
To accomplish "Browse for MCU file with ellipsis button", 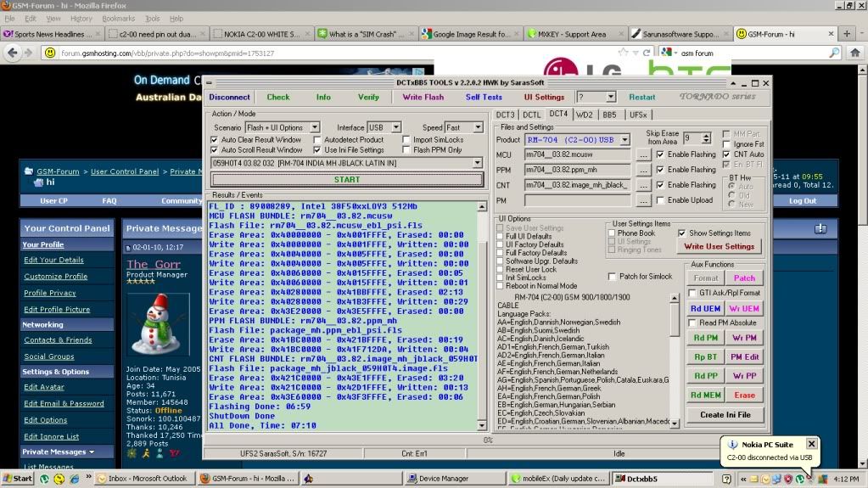I will point(642,154).
